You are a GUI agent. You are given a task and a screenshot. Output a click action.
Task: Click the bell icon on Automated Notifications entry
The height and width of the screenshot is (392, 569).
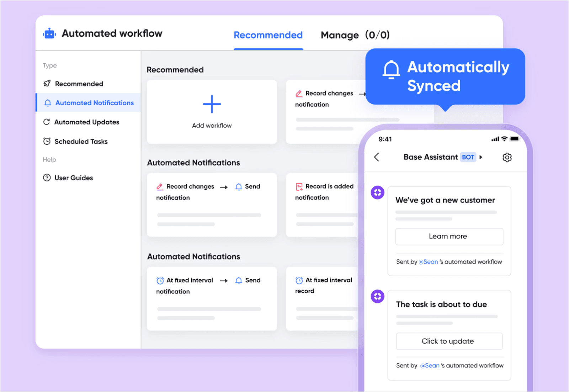(x=47, y=102)
